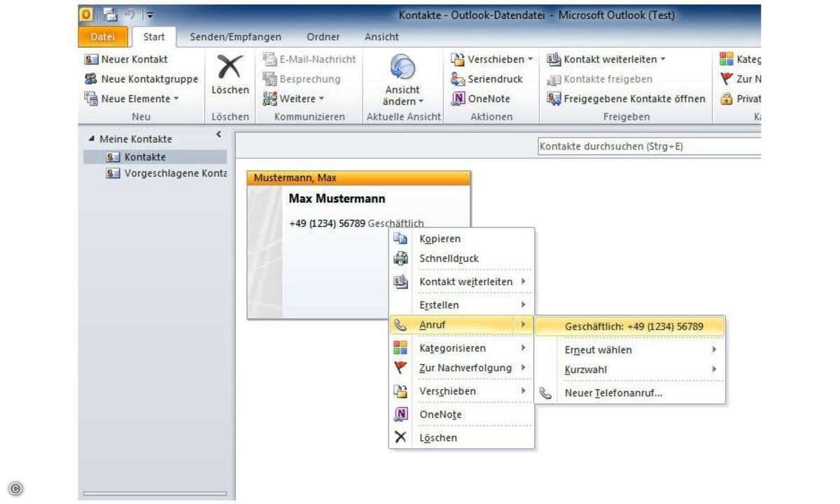Create a Neue Kontaktgruppe

(141, 79)
